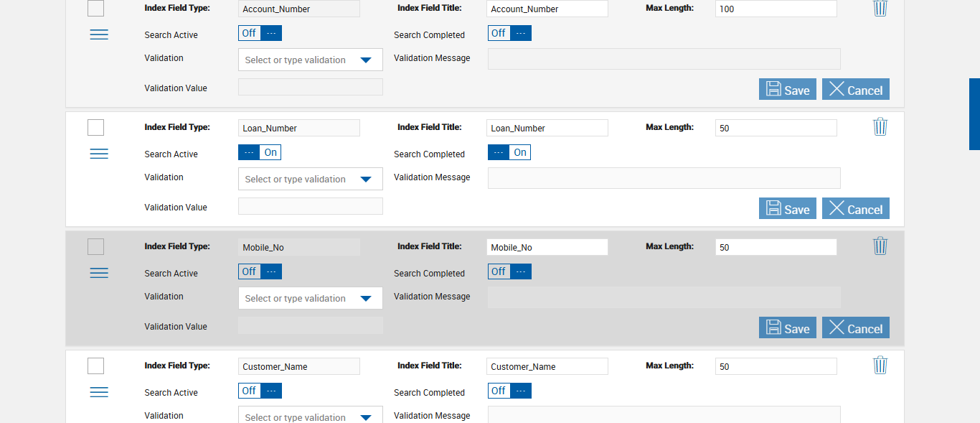The image size is (980, 423).
Task: Remove Customer_Name field using trash icon
Action: pos(880,366)
